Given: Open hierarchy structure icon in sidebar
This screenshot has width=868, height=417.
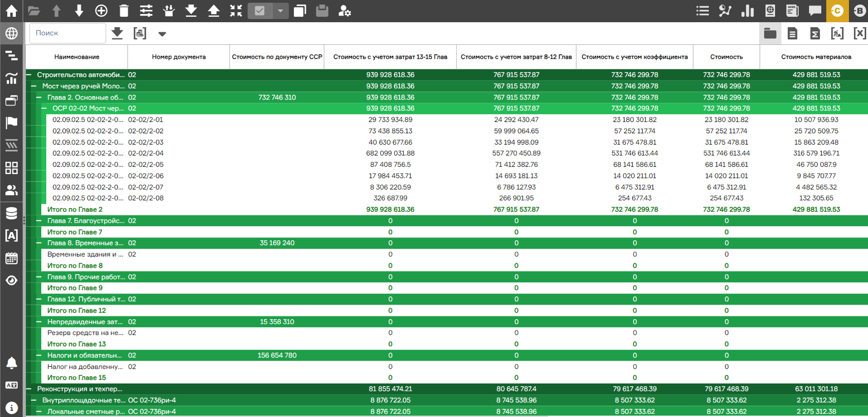Looking at the screenshot, I should pos(11,56).
